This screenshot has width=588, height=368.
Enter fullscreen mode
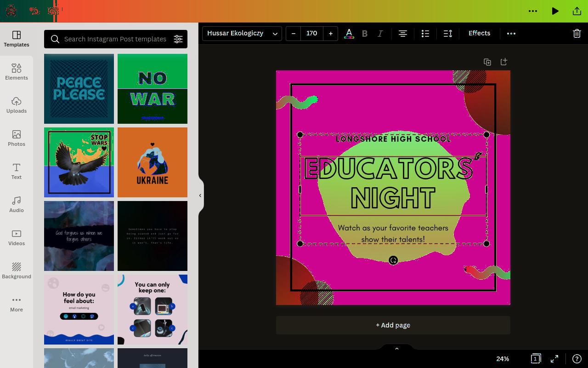[554, 359]
